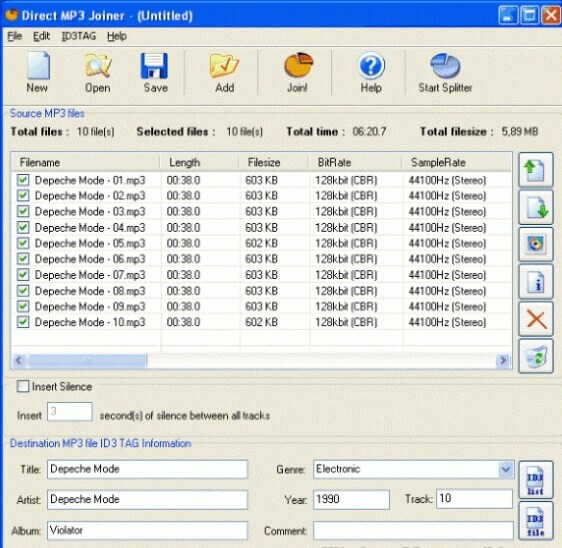This screenshot has height=548, width=562.
Task: Click the Total filesize value 5,89 MB
Action: click(x=520, y=132)
